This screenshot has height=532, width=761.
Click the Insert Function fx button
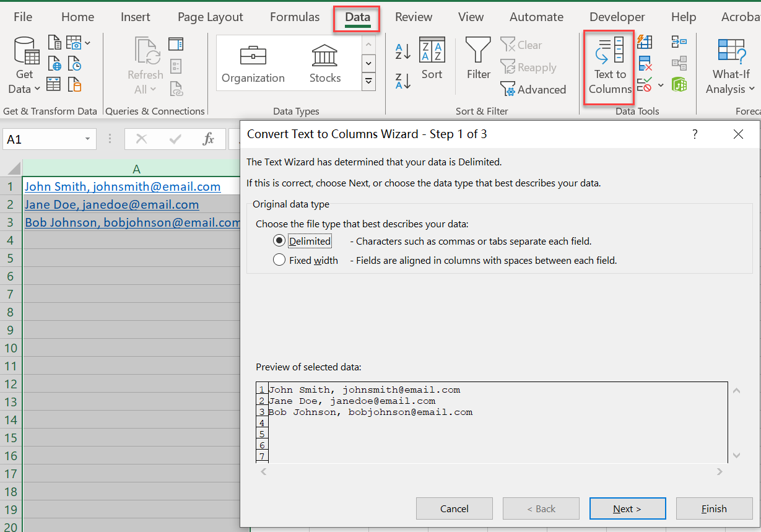tap(209, 139)
